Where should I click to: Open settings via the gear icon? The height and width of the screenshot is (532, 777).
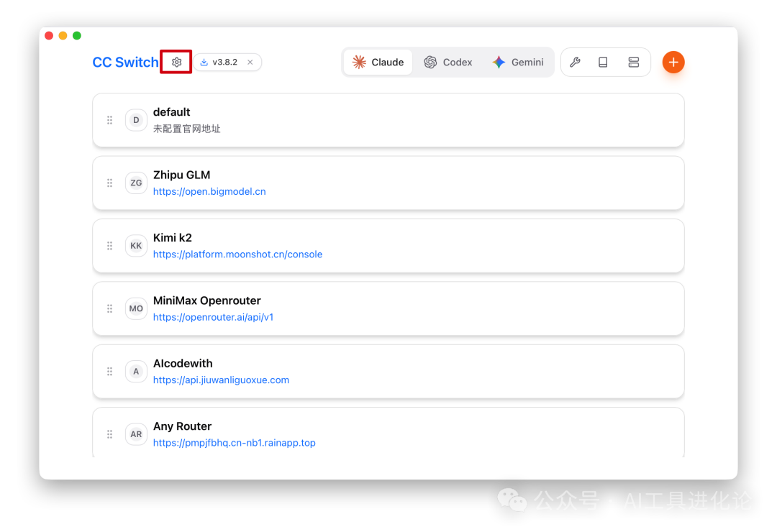coord(176,63)
